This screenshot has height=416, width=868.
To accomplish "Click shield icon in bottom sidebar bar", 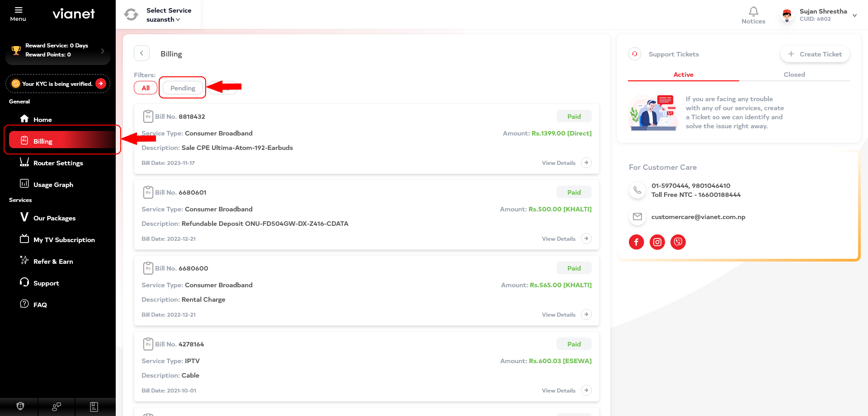I will (x=20, y=407).
